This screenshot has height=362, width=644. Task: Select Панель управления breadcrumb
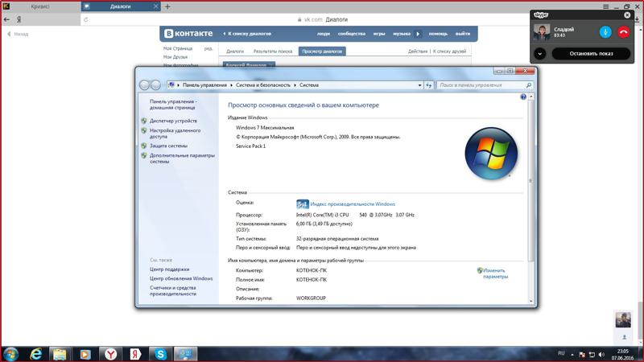coord(204,85)
